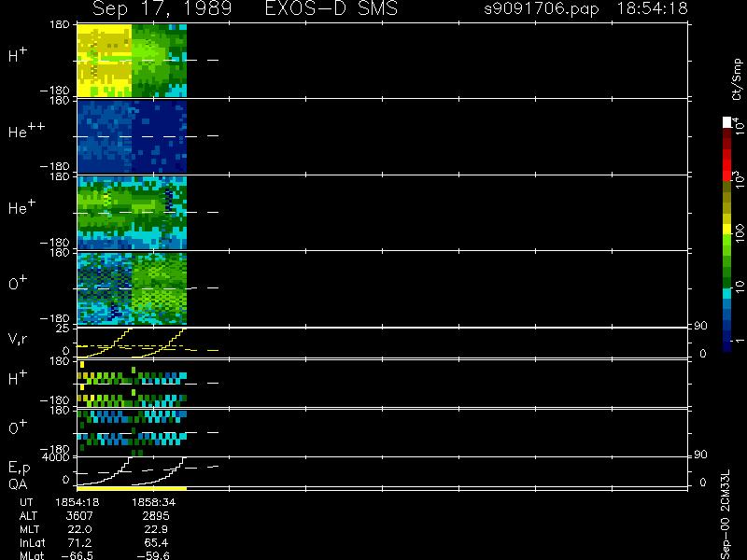Viewport: 747px width, 560px height.
Task: Click the "100" color bar tick label
Action: click(x=739, y=234)
